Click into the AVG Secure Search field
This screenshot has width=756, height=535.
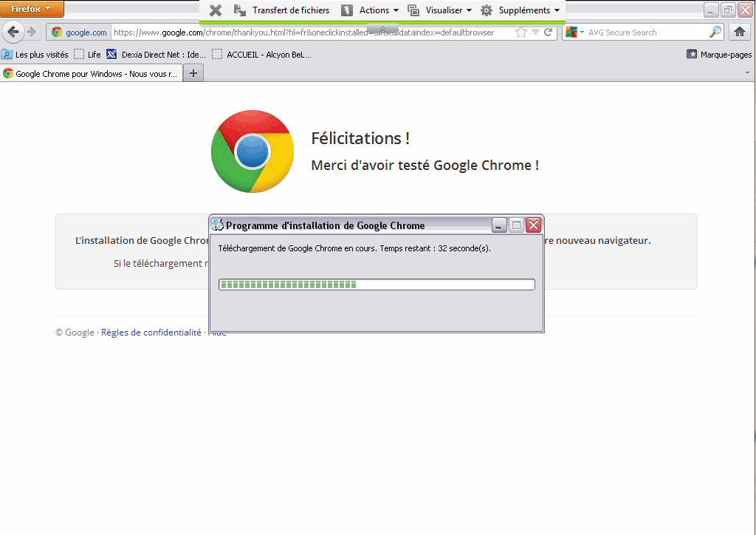(646, 33)
